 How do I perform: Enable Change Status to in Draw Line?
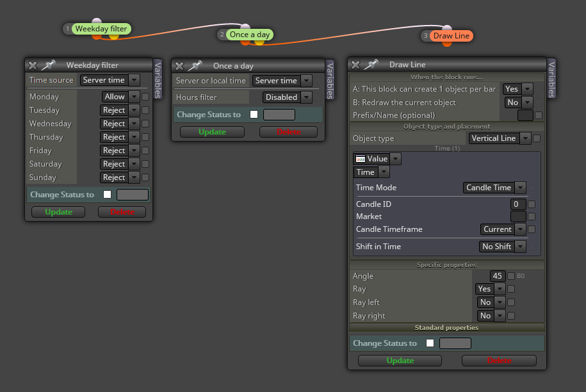[x=430, y=343]
